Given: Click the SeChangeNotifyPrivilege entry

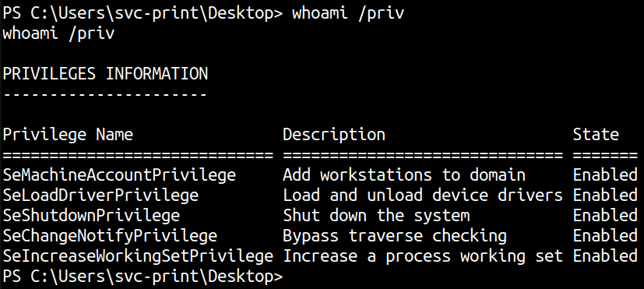Looking at the screenshot, I should [x=110, y=236].
